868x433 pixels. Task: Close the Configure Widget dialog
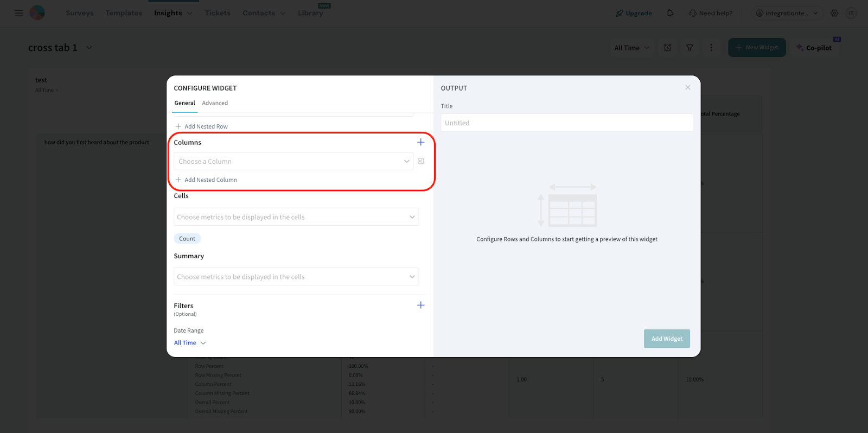pos(687,87)
